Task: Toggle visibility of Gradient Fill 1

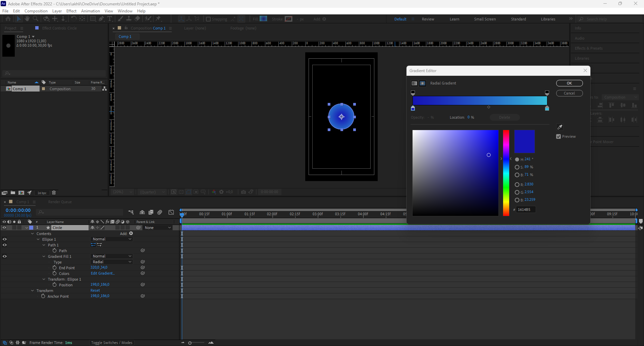Action: [x=5, y=256]
